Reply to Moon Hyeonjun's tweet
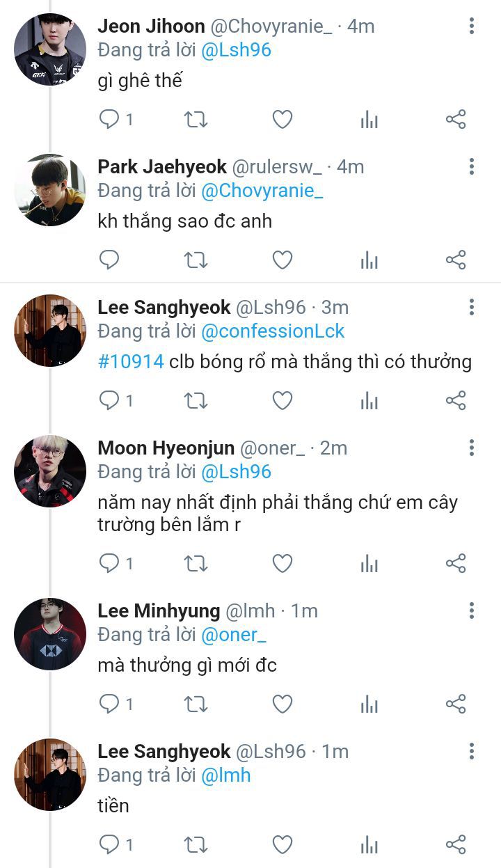This screenshot has width=501, height=868. (x=109, y=563)
